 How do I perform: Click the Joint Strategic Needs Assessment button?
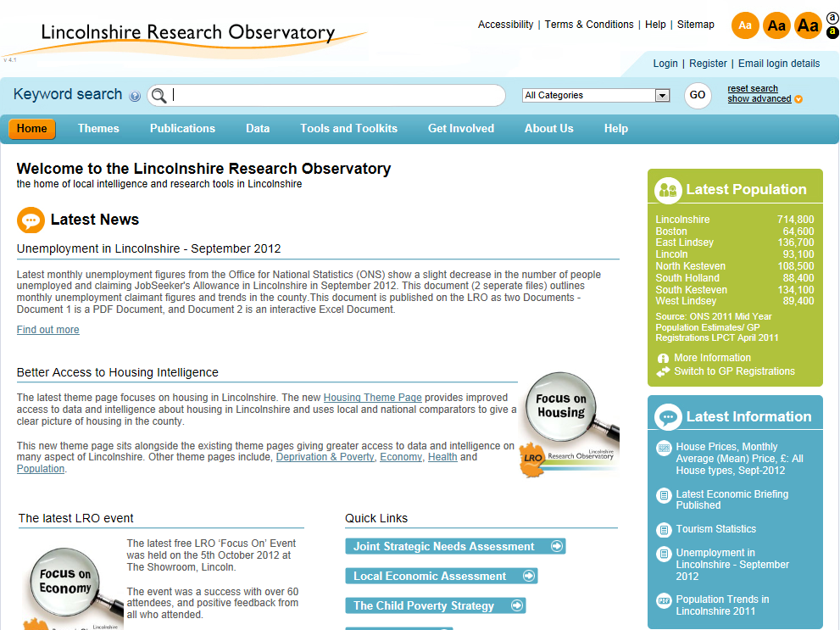[455, 546]
